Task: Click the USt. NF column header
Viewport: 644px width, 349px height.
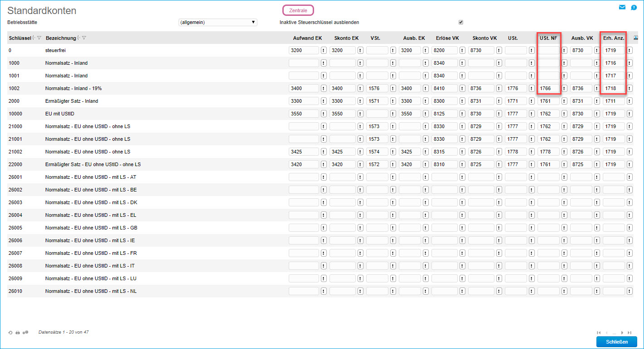Action: click(x=548, y=38)
